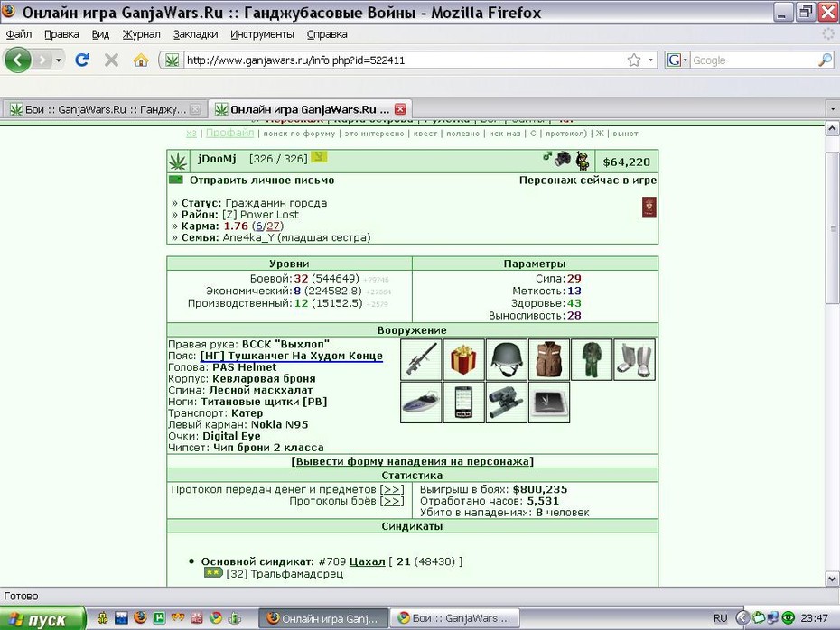Viewport: 840px width, 630px height.
Task: Open the address bar history dropdown
Action: [x=651, y=60]
